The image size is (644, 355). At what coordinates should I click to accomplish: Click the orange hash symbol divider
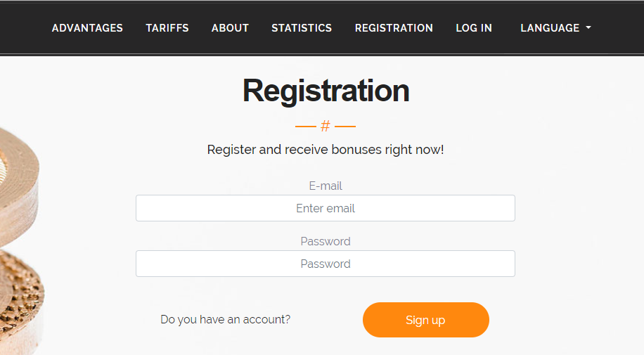pyautogui.click(x=326, y=127)
